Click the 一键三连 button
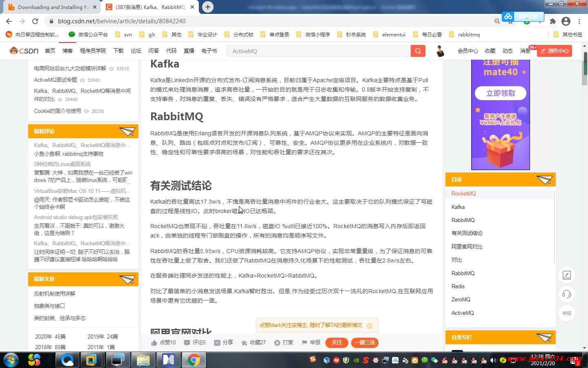This screenshot has height=368, width=588. tap(365, 343)
